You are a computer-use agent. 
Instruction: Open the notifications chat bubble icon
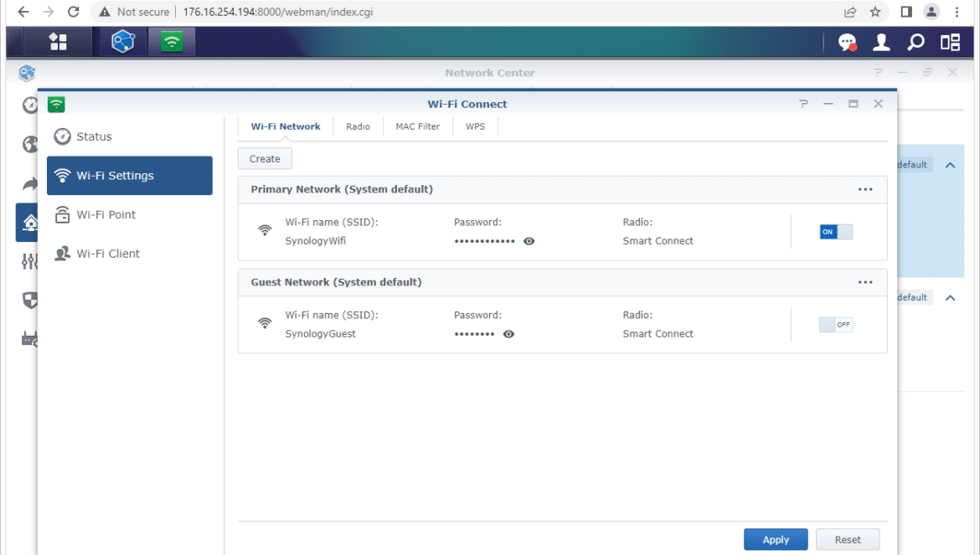(847, 42)
